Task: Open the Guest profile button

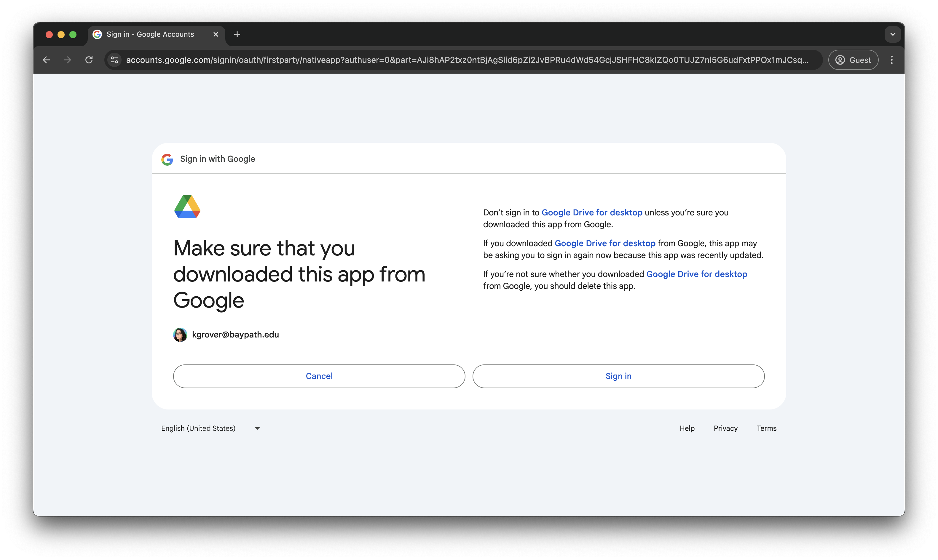Action: coord(853,60)
